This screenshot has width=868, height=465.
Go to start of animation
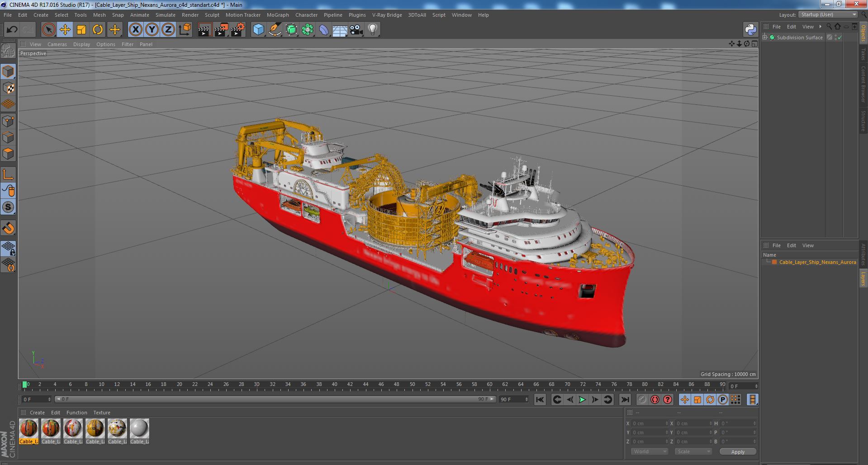tap(540, 399)
